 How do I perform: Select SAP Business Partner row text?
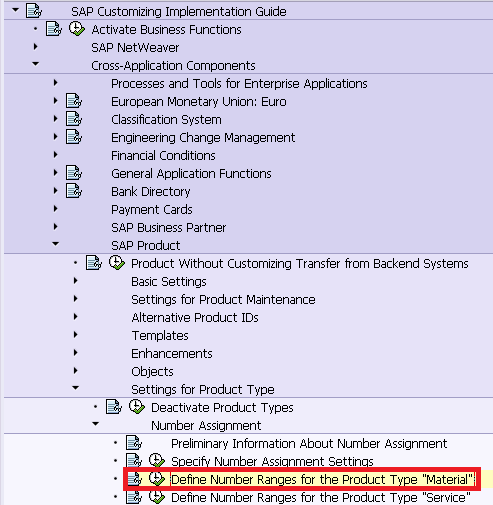[169, 228]
